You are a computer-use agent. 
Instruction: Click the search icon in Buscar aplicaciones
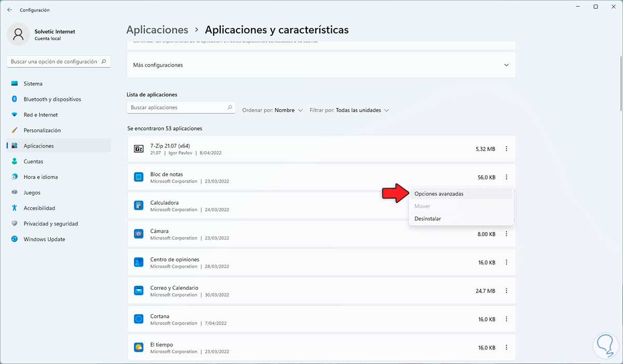(x=229, y=107)
